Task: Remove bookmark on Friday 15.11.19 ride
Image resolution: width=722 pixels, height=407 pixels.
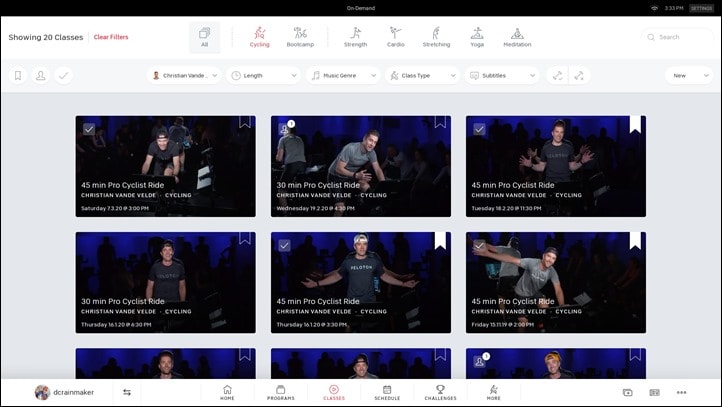Action: (x=635, y=240)
